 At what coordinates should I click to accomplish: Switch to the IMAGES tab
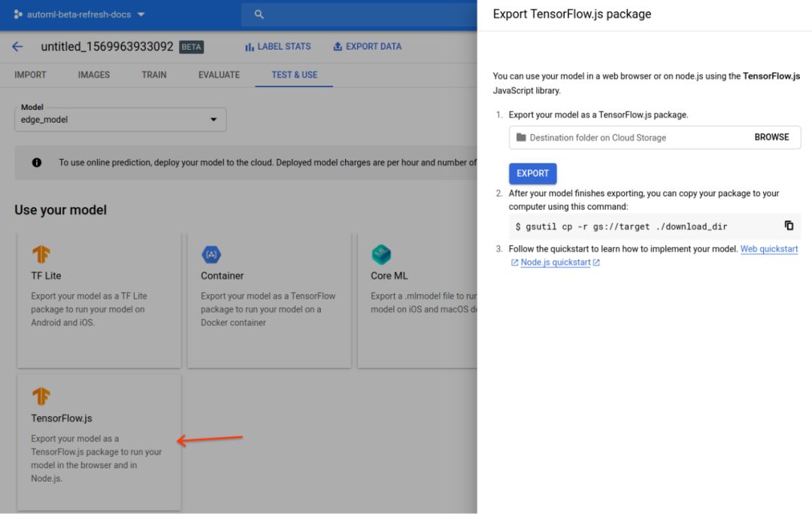click(94, 75)
